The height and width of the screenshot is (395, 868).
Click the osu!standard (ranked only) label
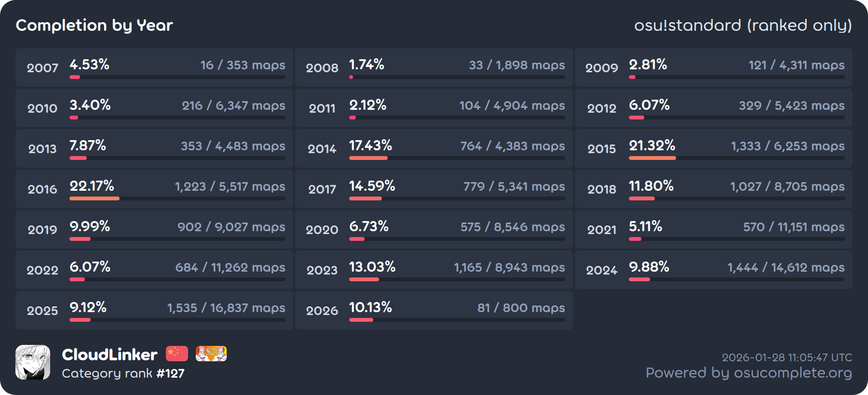pos(743,26)
